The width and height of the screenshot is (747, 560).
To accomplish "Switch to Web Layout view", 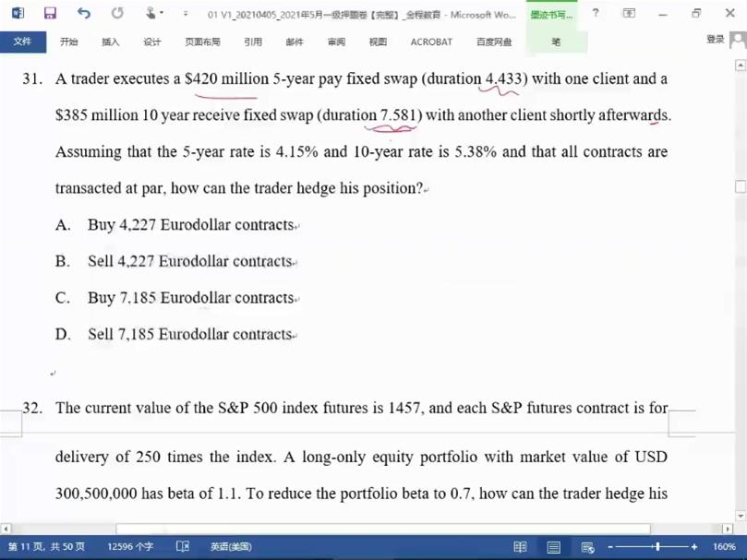I will 587,547.
